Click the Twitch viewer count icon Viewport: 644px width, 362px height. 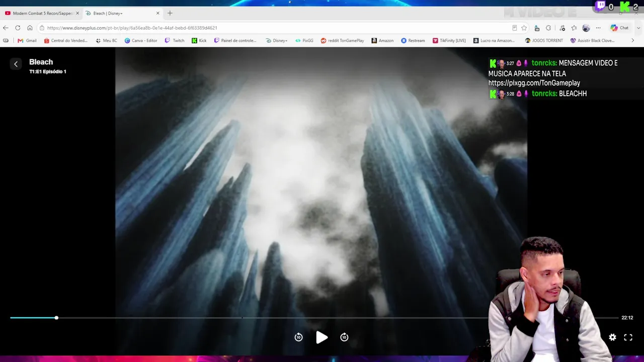pos(600,7)
